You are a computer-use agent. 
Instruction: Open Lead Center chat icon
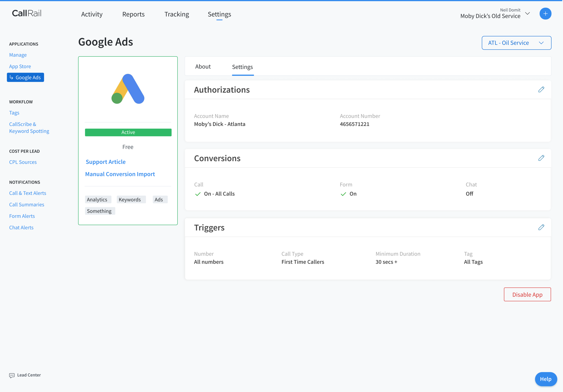[12, 375]
